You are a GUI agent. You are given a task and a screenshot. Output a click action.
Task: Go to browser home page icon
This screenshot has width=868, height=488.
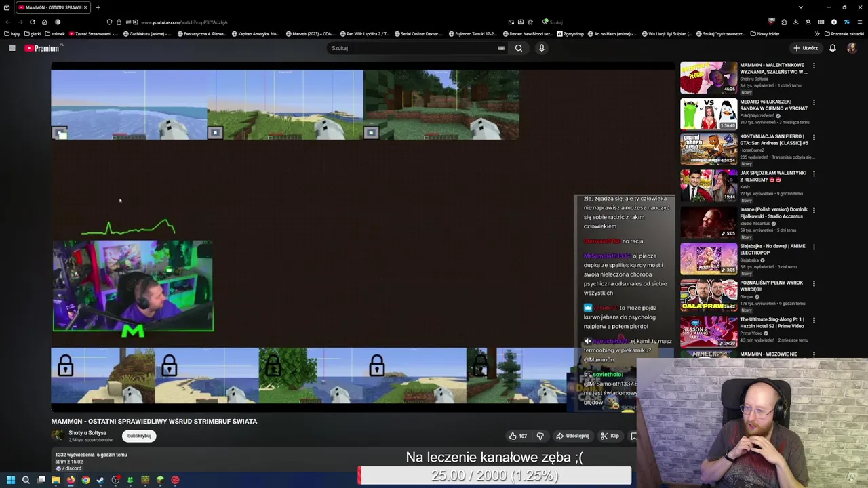44,22
